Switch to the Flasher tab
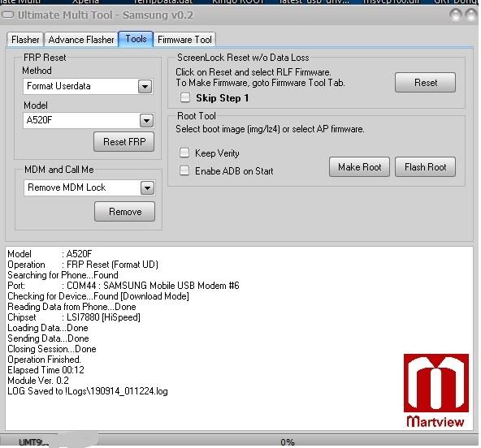 pyautogui.click(x=25, y=40)
